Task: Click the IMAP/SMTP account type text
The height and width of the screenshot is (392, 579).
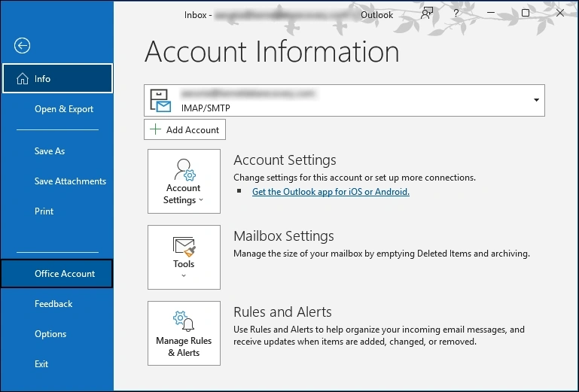Action: [206, 108]
